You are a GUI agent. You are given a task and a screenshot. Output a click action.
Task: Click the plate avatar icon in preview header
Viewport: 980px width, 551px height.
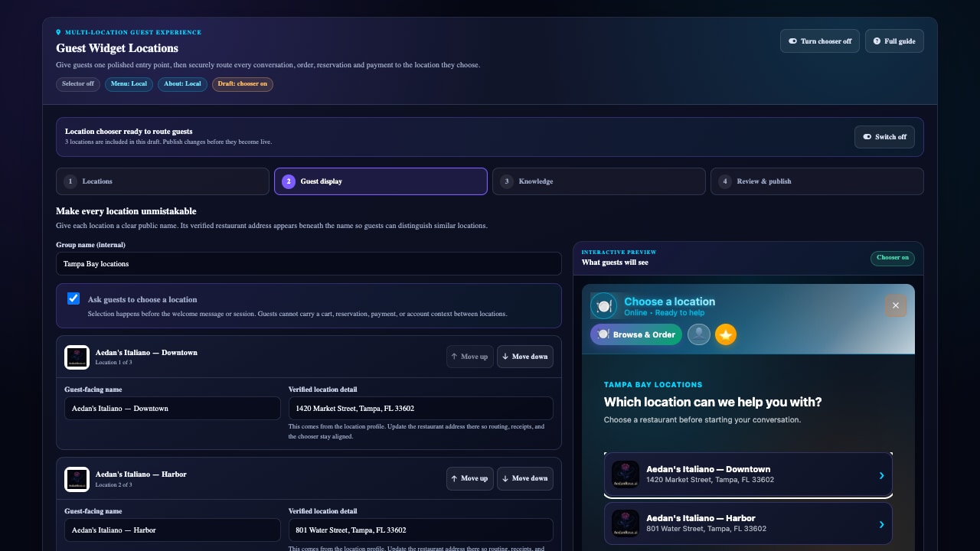(x=604, y=306)
